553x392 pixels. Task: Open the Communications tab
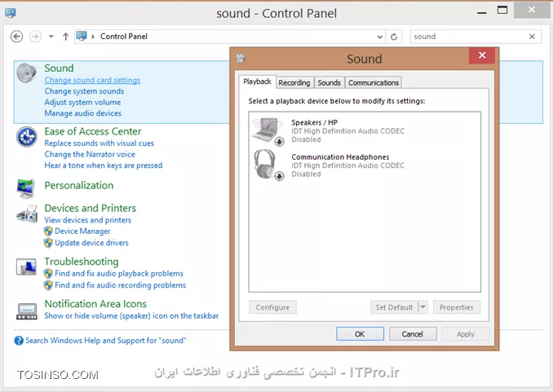(x=374, y=82)
